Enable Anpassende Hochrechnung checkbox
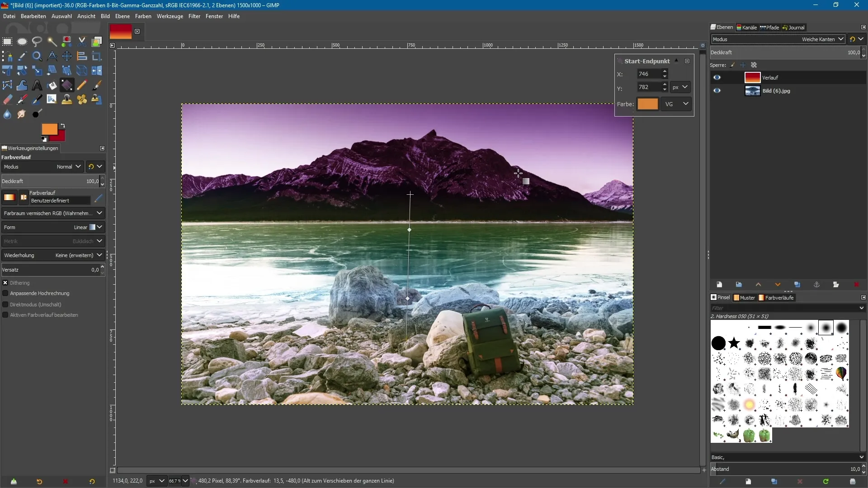The width and height of the screenshot is (868, 488). point(5,293)
